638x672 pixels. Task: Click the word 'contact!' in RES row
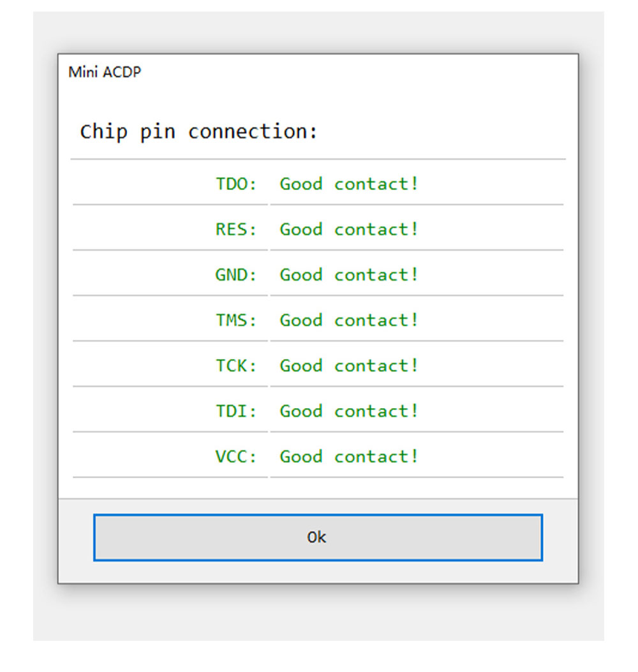tap(376, 230)
